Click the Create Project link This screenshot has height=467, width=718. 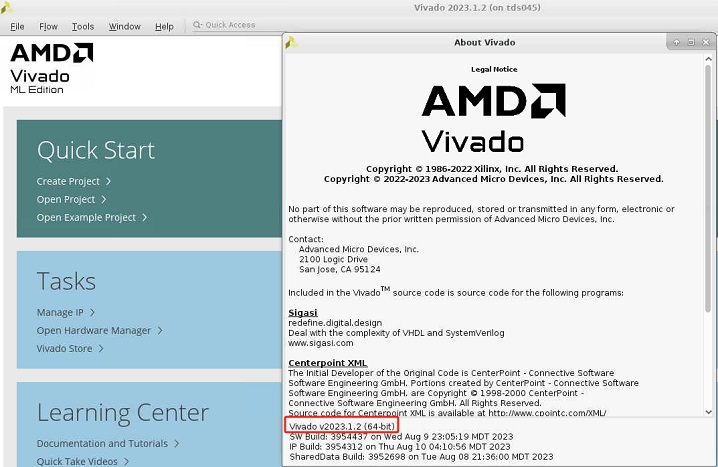68,181
